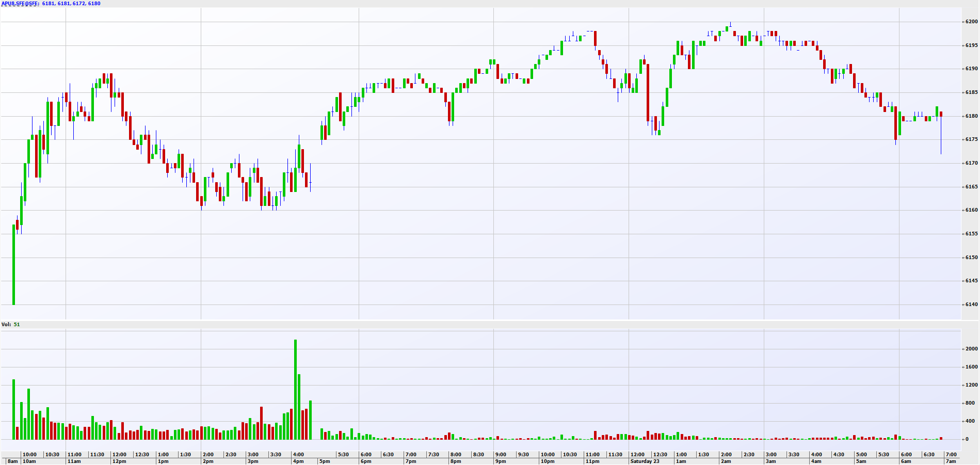Select the 6190 price level label

coord(972,69)
